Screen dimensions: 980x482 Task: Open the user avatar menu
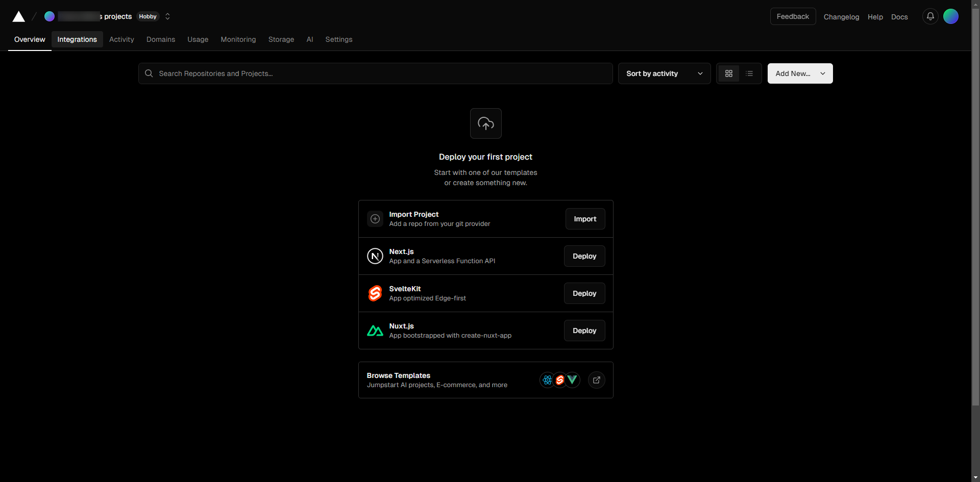pyautogui.click(x=951, y=16)
